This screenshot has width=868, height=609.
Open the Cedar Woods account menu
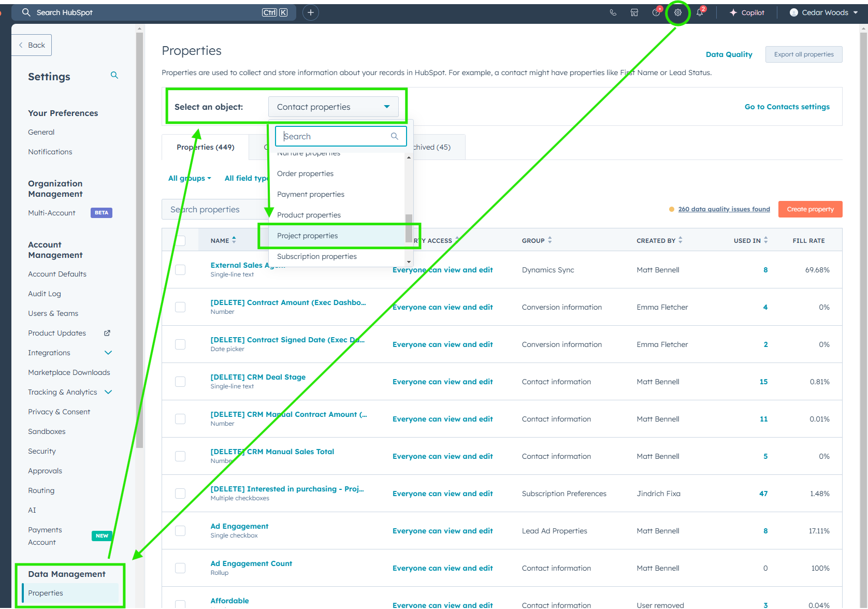[823, 12]
